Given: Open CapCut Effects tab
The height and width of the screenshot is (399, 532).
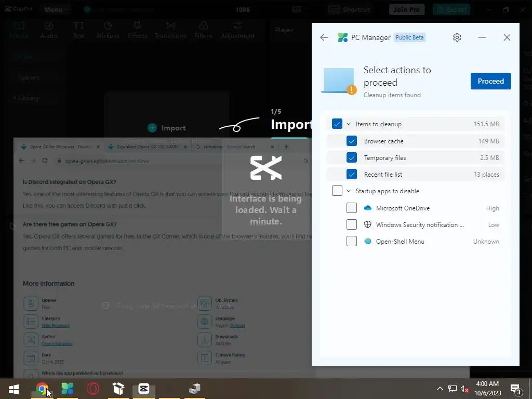Looking at the screenshot, I should [x=137, y=30].
